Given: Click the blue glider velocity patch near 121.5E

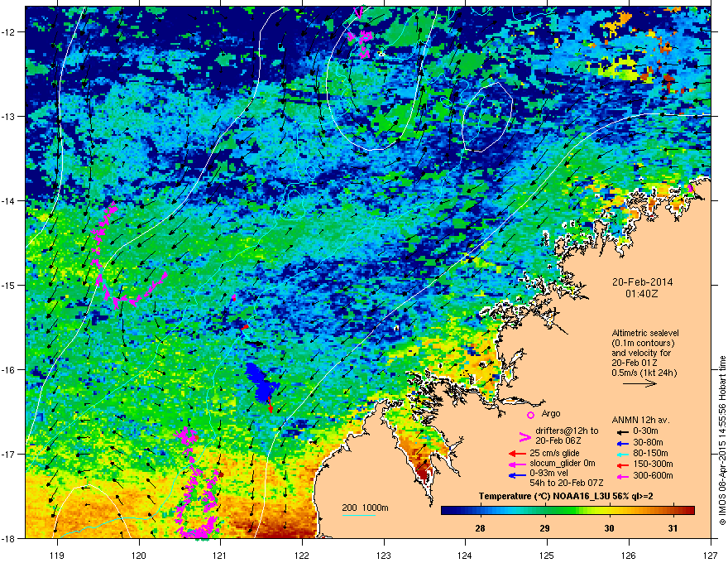Looking at the screenshot, I should point(261,382).
